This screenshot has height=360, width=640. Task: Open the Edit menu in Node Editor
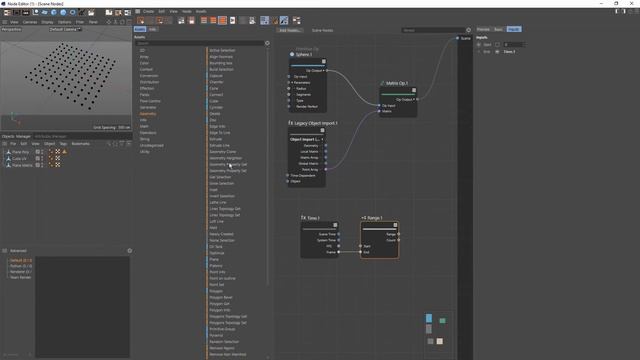[x=162, y=11]
